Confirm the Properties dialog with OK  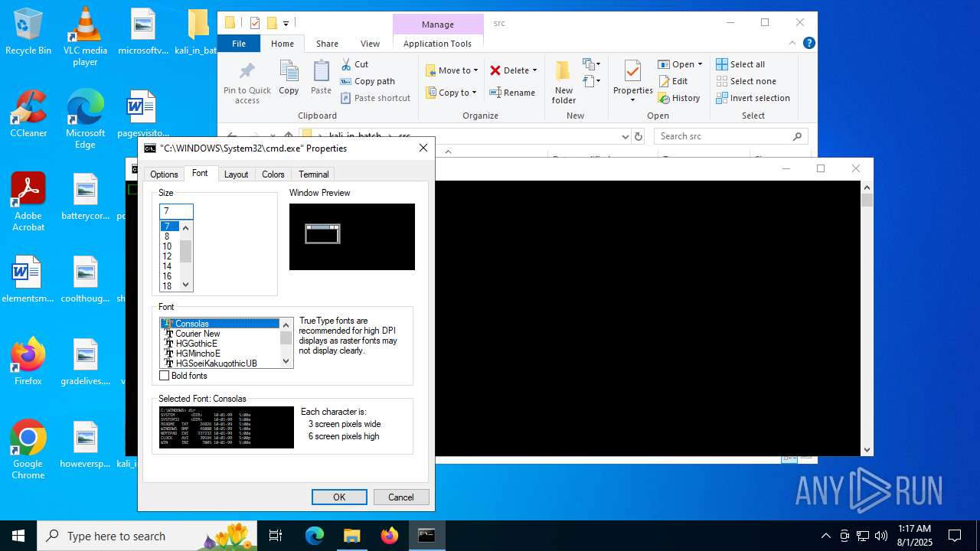339,497
